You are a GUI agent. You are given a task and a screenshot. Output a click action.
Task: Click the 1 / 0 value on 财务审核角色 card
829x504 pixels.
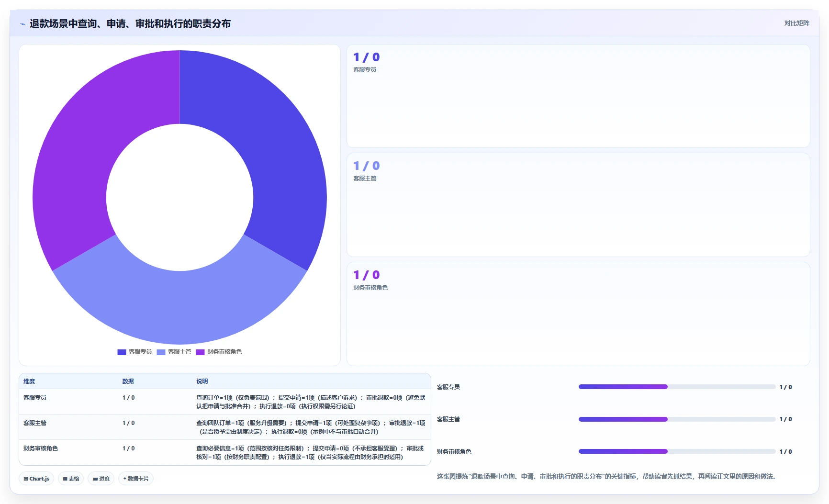click(x=366, y=275)
